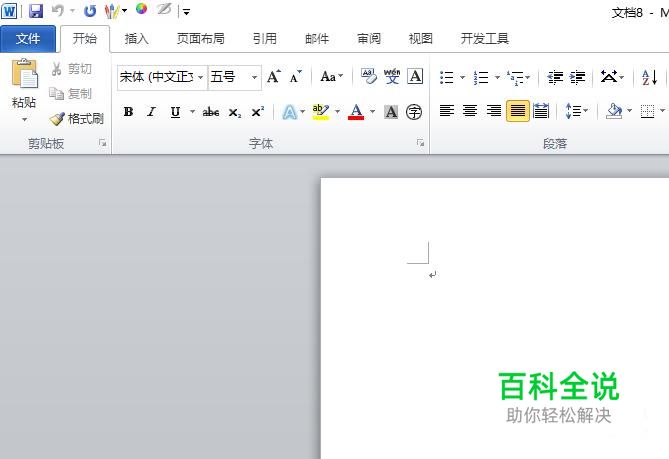The image size is (669, 459).
Task: Open the 文件 tab
Action: point(28,39)
